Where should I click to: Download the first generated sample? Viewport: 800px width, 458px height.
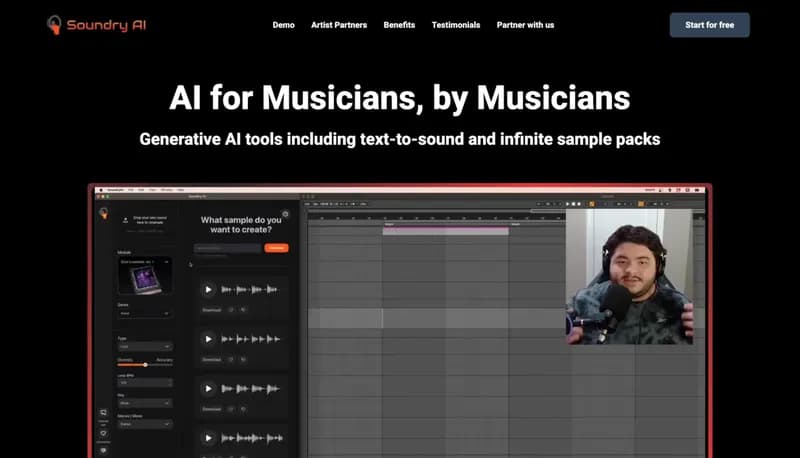[212, 310]
